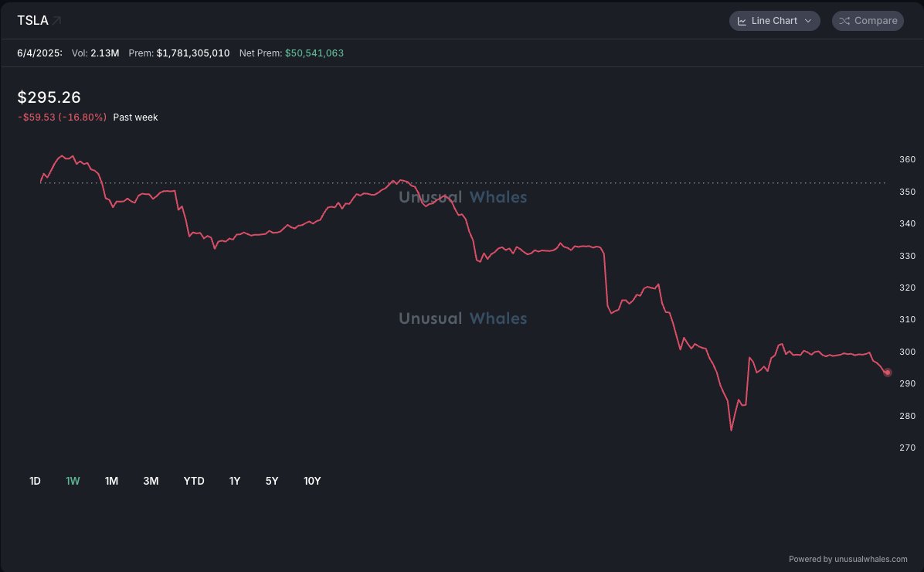Image resolution: width=924 pixels, height=572 pixels.
Task: Click the 340 price axis label
Action: coord(908,223)
